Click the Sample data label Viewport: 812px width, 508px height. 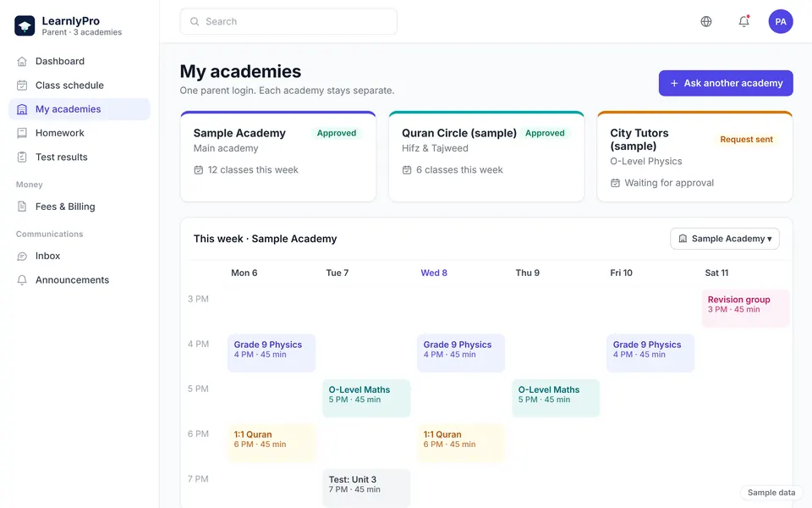coord(771,493)
